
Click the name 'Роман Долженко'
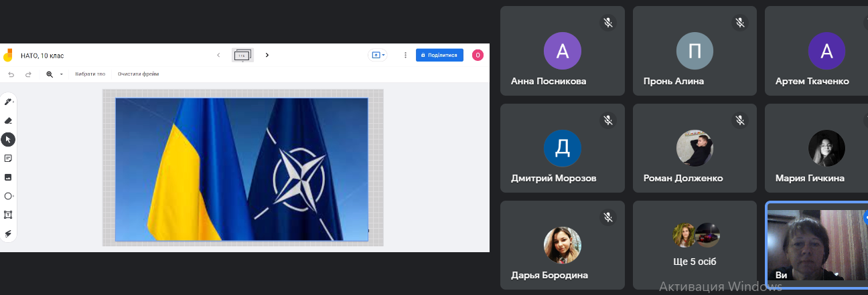pyautogui.click(x=683, y=179)
